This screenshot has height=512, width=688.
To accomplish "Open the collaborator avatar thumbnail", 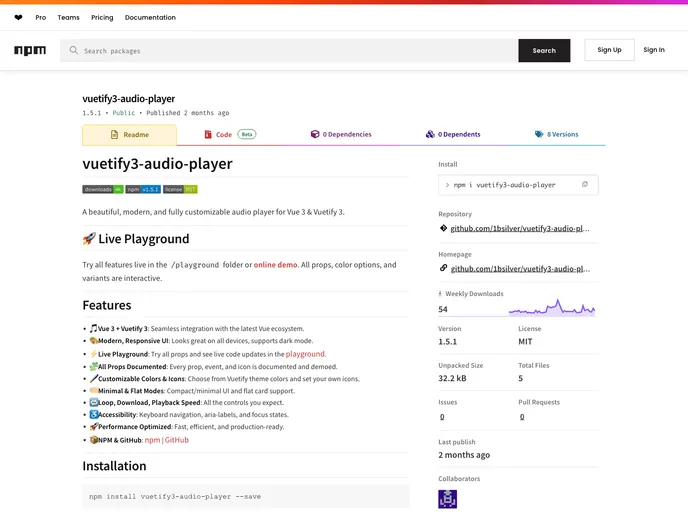I will coord(447,499).
